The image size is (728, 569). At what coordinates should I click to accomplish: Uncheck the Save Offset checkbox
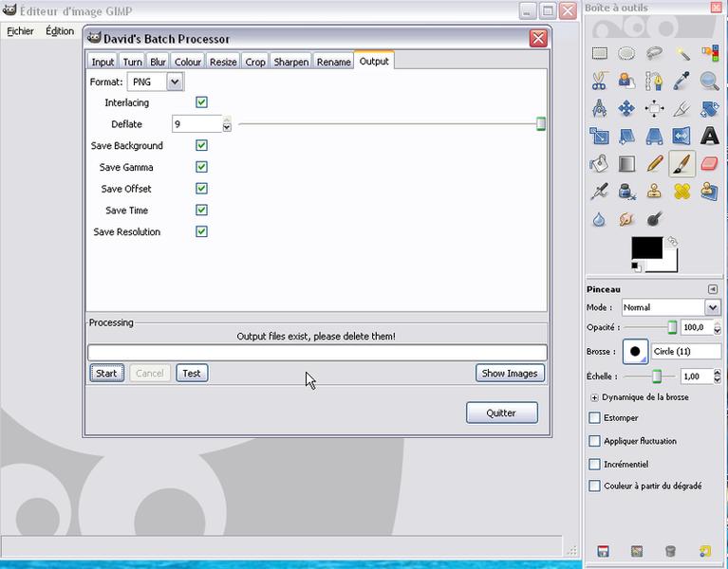(x=201, y=189)
